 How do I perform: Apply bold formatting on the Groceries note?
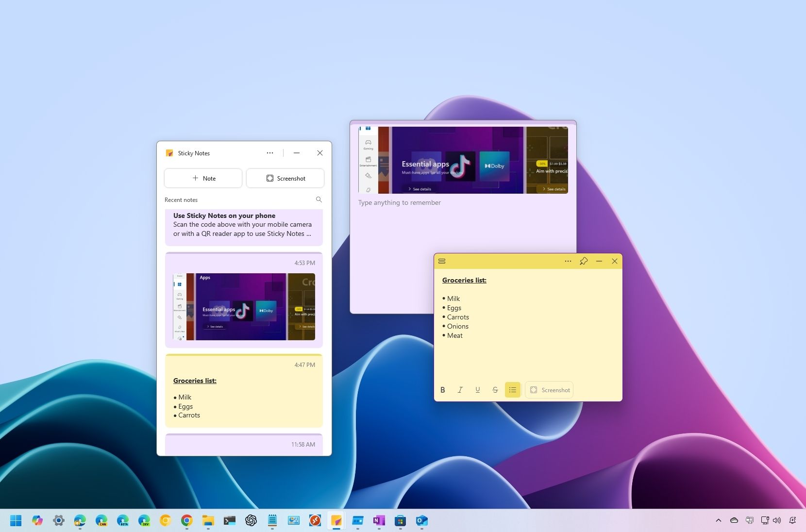click(x=442, y=390)
